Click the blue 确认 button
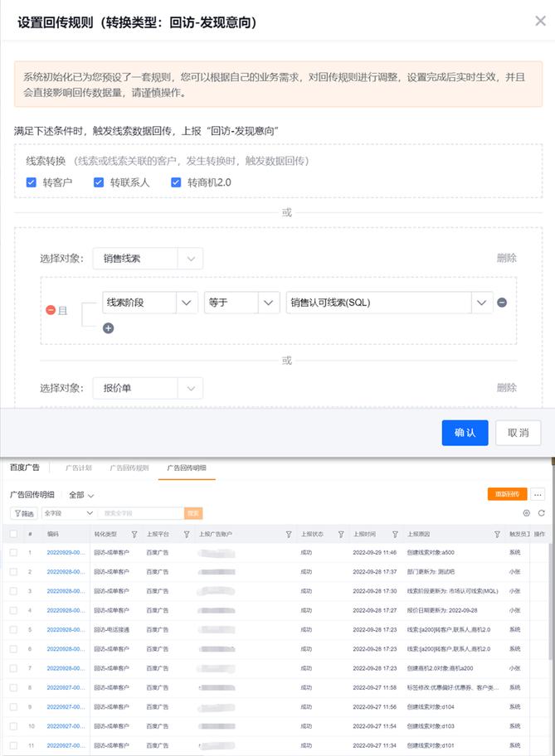The image size is (555, 756). tap(465, 433)
